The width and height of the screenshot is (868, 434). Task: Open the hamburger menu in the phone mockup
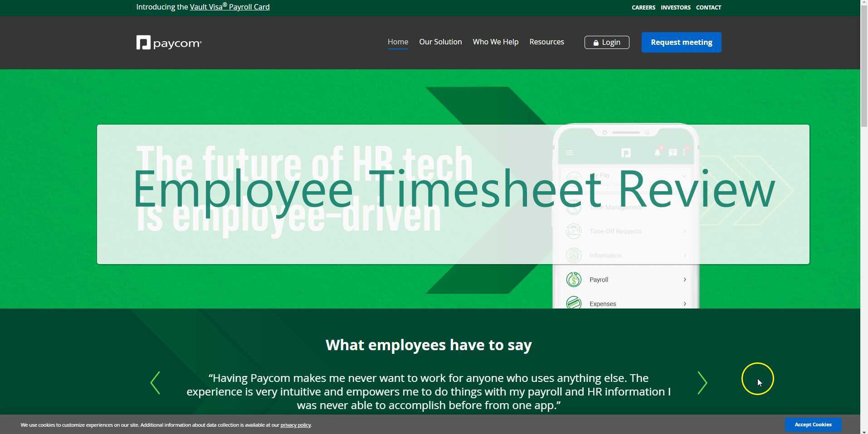[569, 153]
